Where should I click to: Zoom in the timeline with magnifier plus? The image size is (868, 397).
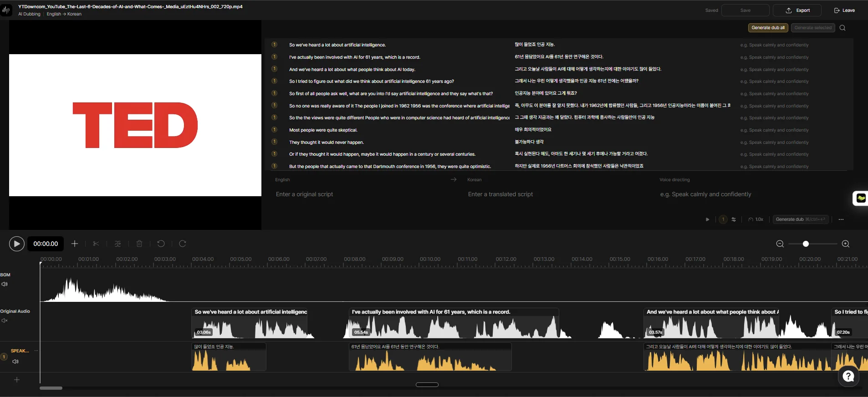pos(845,244)
